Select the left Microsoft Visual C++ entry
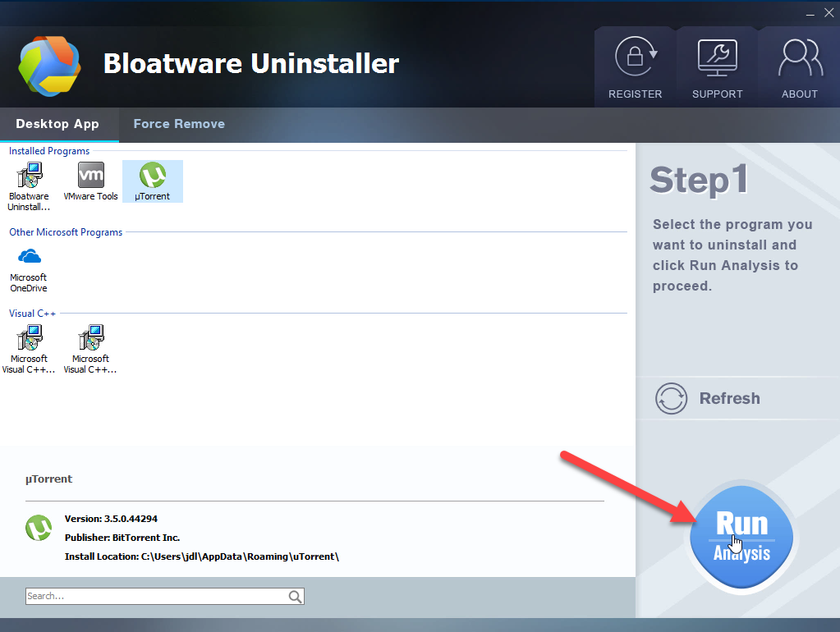The image size is (840, 632). pos(29,348)
